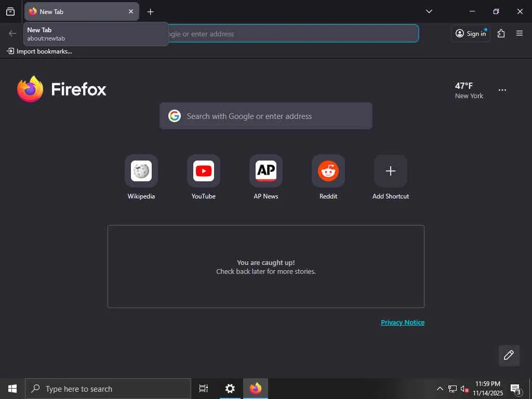This screenshot has height=399, width=532.
Task: Open a new tab with plus
Action: coord(150,12)
